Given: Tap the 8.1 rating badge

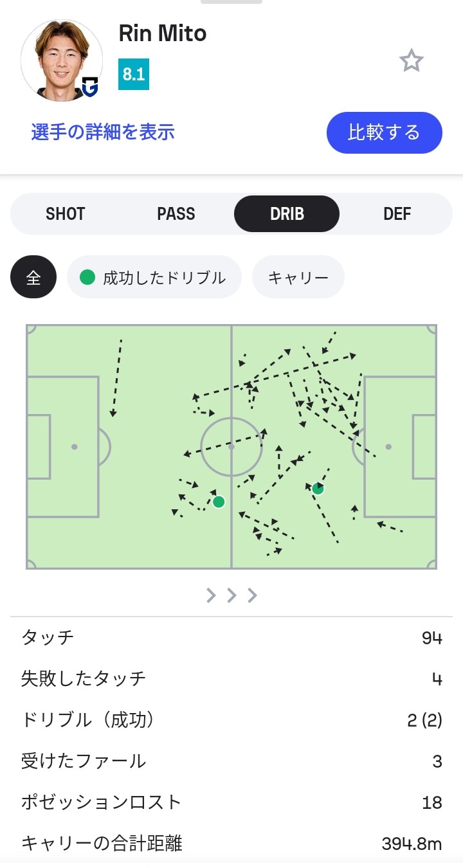Looking at the screenshot, I should [x=134, y=75].
